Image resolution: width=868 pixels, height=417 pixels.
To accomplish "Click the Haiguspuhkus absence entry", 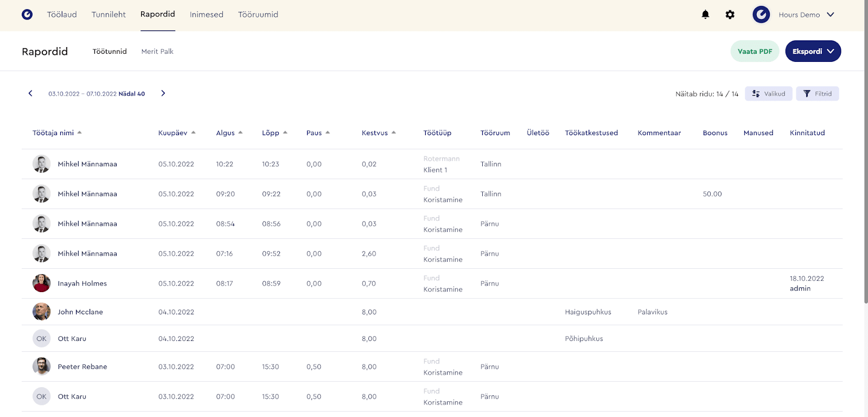I will click(588, 312).
